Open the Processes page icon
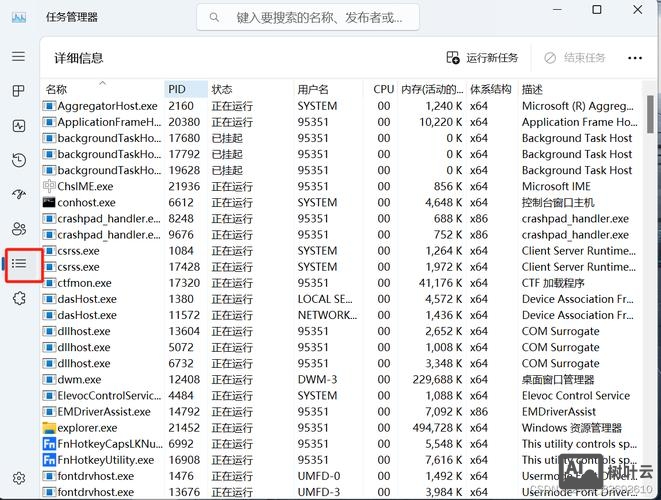The height and width of the screenshot is (500, 661). (x=19, y=91)
